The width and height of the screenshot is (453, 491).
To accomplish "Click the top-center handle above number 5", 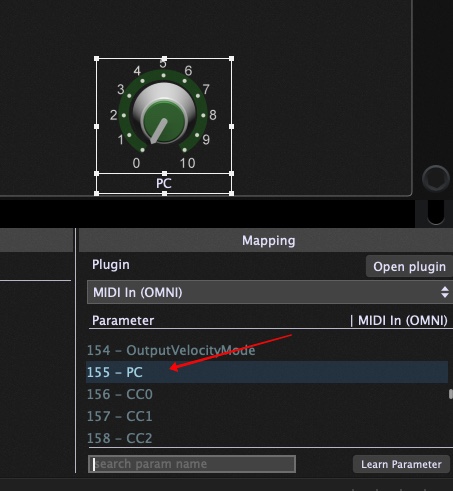I will point(164,59).
